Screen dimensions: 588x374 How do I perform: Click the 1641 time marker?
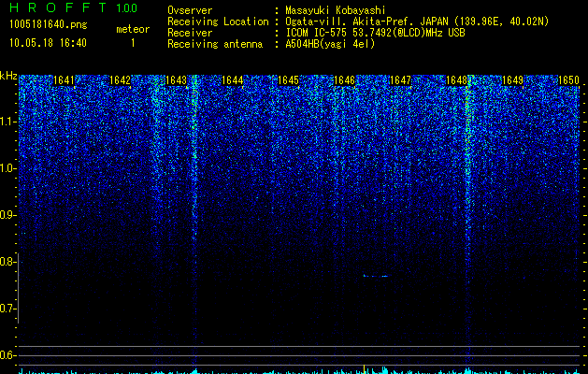pyautogui.click(x=65, y=80)
